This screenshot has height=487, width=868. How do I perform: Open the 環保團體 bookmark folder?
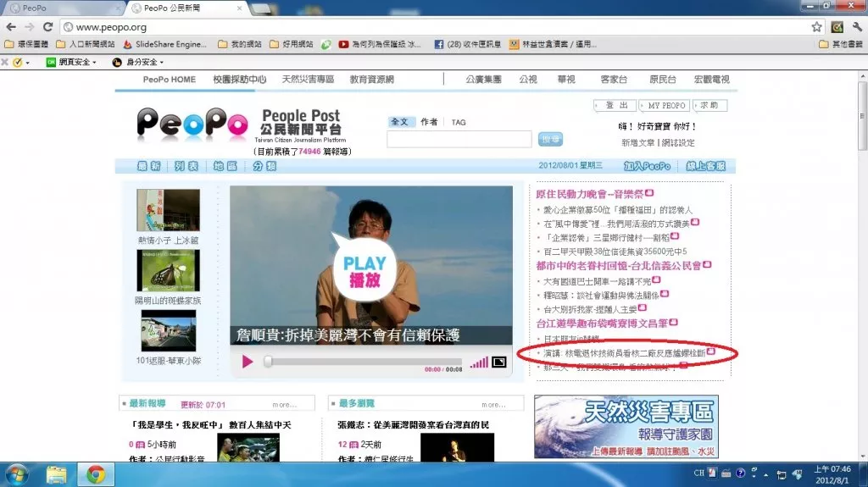[26, 44]
